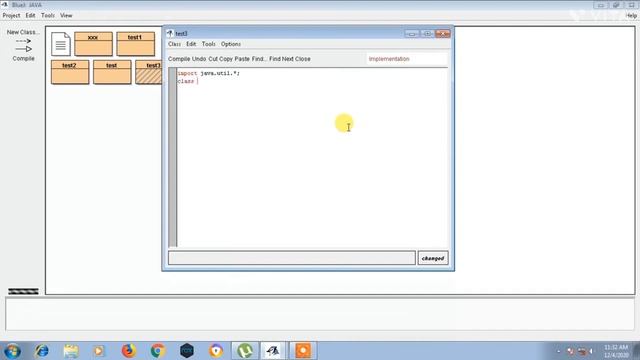Open the volume tray icon

591,351
